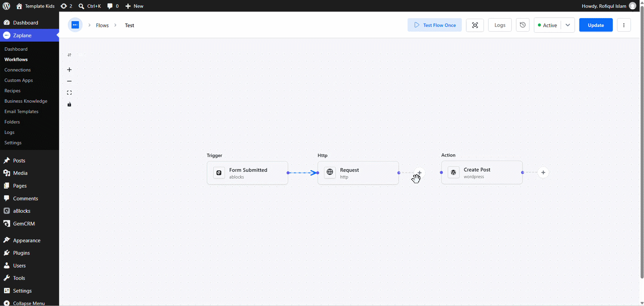
Task: Click the WordPress icon in Create Post node
Action: 453,172
